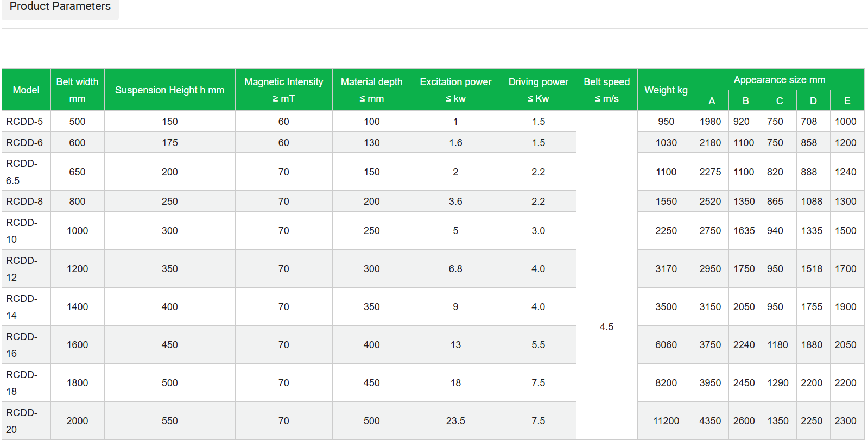Select the Appearance size mm header
This screenshot has width=868, height=440.
779,80
